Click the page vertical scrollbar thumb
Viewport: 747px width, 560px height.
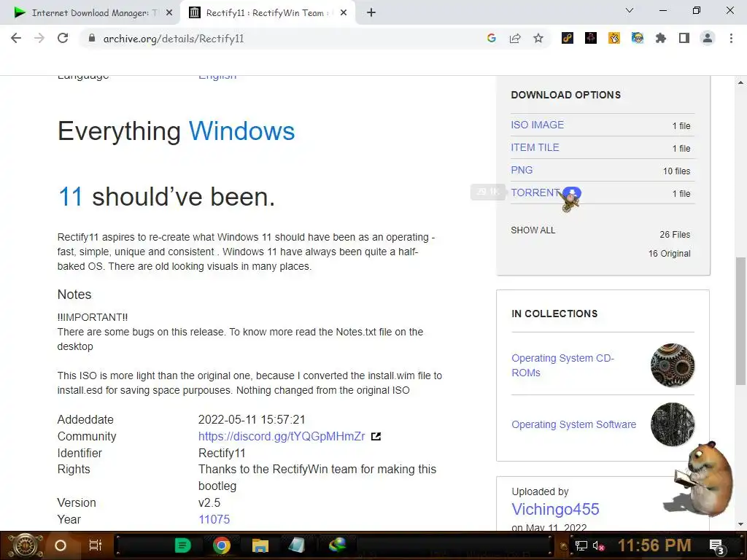click(740, 321)
